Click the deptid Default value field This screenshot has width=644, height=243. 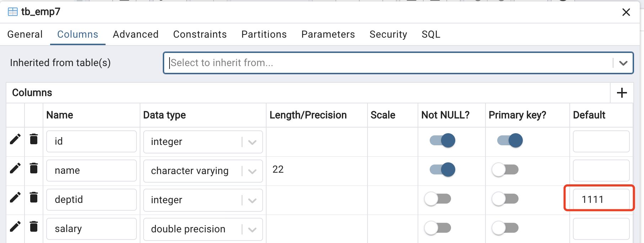click(601, 199)
